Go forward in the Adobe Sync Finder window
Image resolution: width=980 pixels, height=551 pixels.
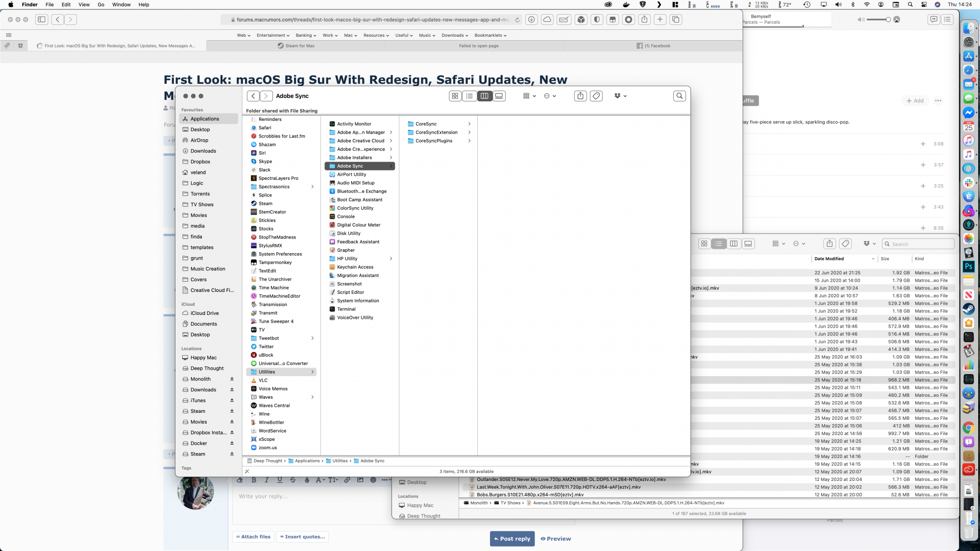pyautogui.click(x=266, y=96)
